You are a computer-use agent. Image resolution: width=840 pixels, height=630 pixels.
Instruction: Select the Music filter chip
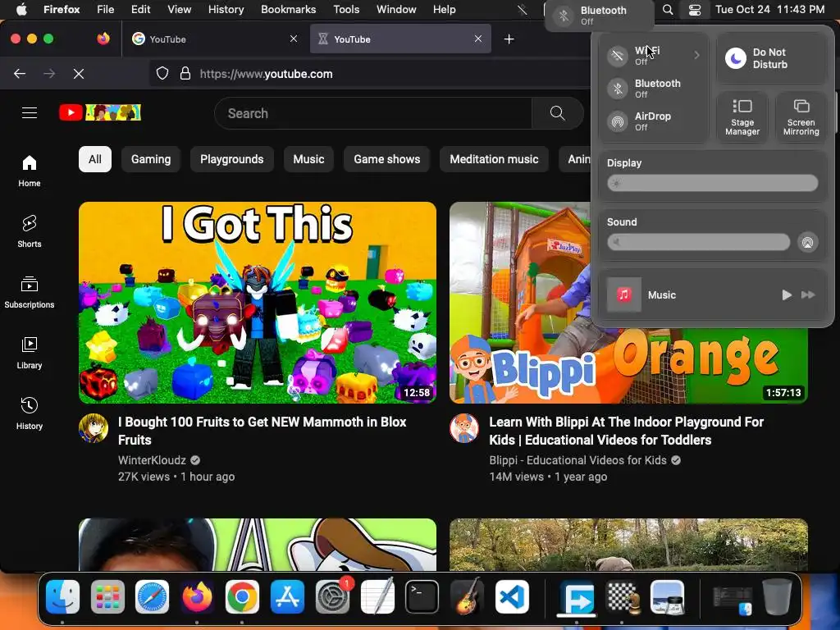[308, 159]
